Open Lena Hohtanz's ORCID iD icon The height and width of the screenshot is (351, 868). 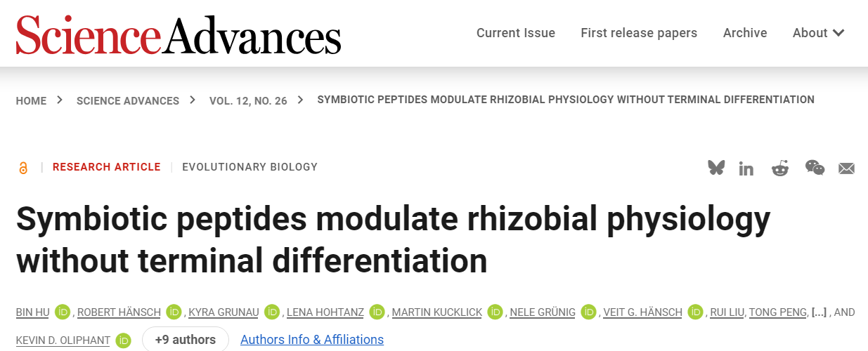377,312
